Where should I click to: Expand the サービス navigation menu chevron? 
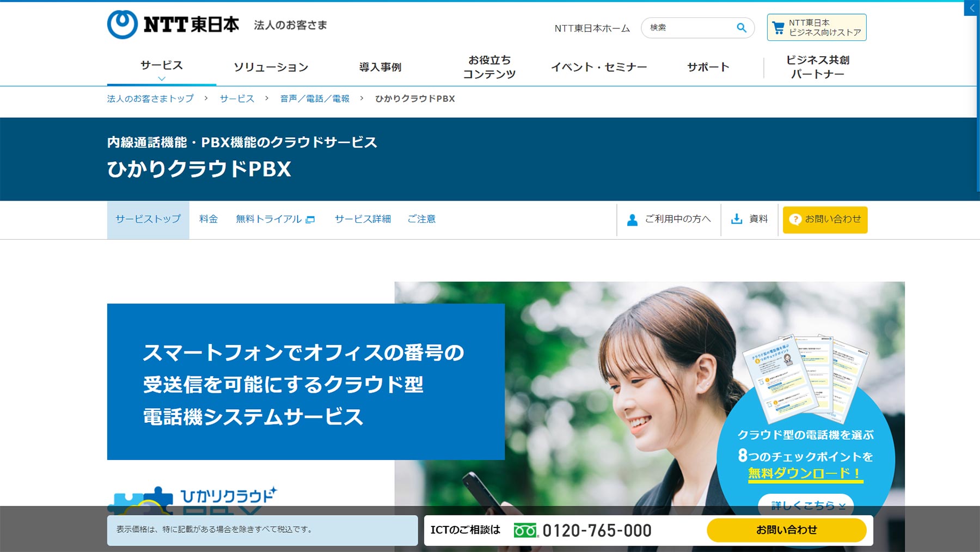click(161, 78)
